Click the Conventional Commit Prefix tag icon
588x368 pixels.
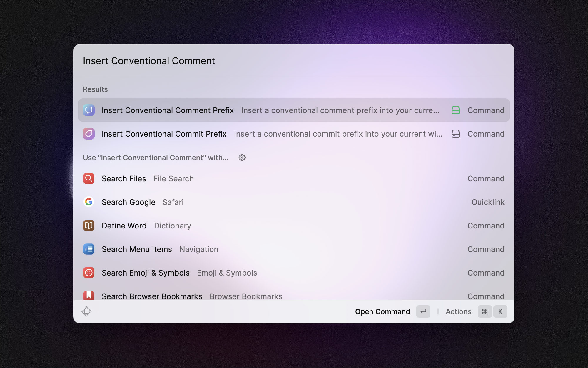(x=89, y=134)
